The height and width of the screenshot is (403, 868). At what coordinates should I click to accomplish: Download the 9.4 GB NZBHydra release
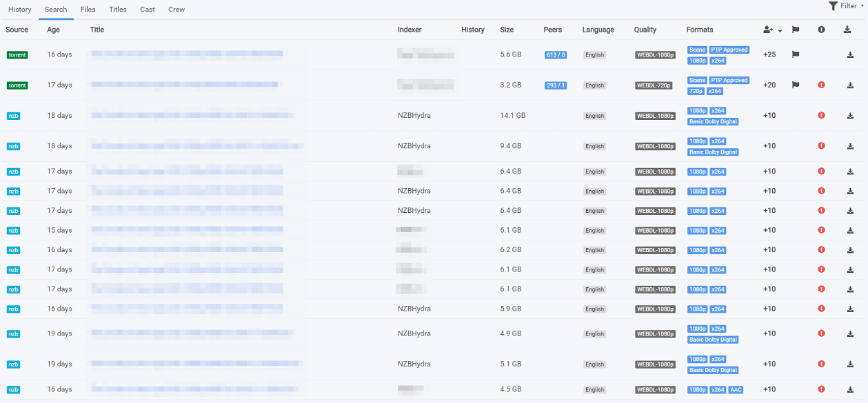click(850, 146)
